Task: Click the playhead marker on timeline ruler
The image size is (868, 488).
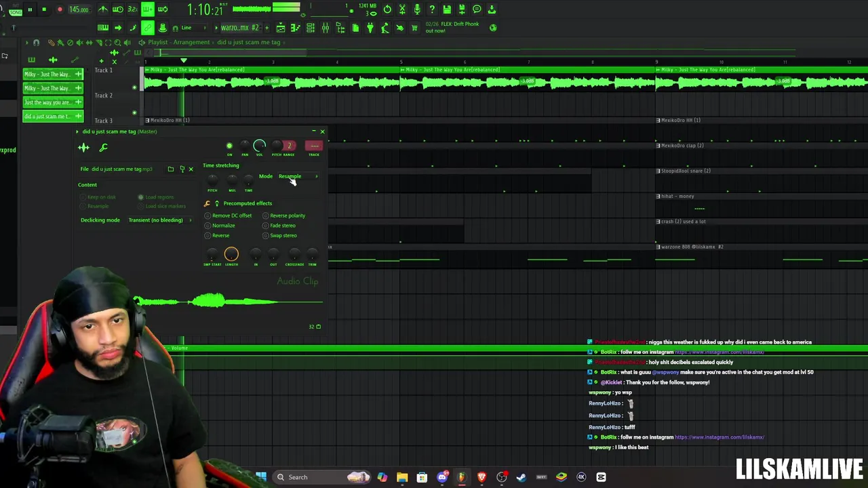Action: tap(184, 60)
